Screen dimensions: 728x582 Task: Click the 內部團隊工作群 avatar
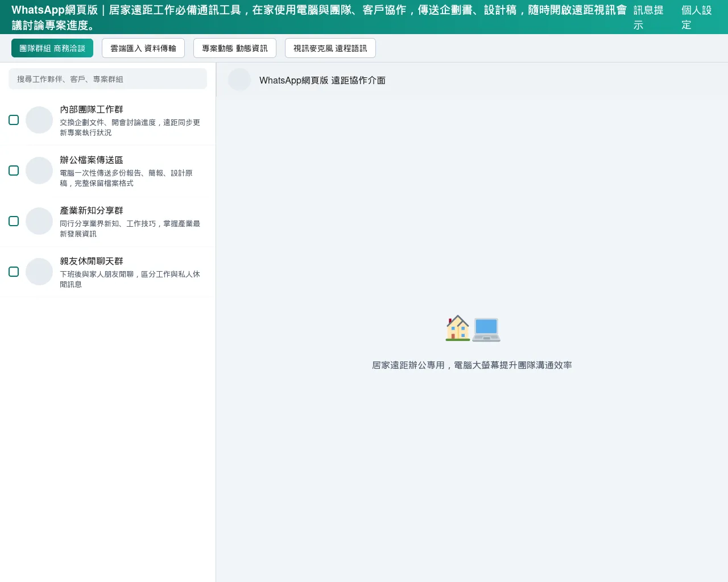coord(39,120)
